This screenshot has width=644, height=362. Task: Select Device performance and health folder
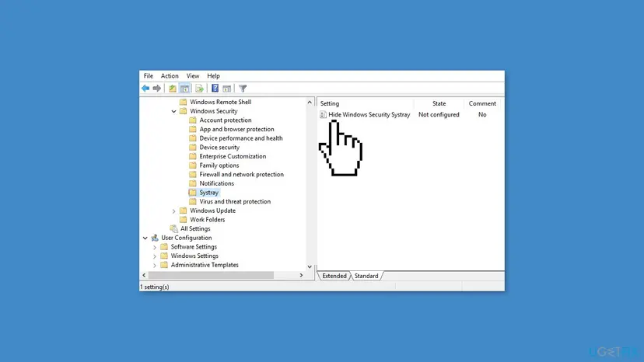click(x=241, y=138)
